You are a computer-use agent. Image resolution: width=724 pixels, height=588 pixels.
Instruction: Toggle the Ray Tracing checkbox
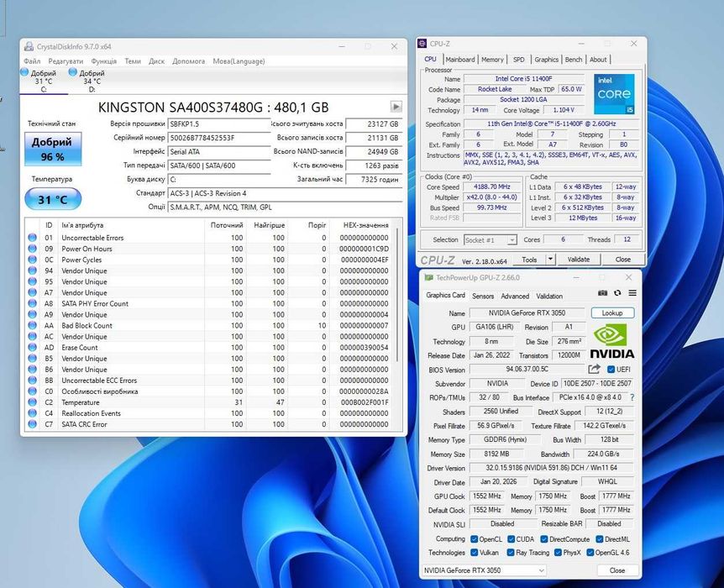(x=510, y=553)
